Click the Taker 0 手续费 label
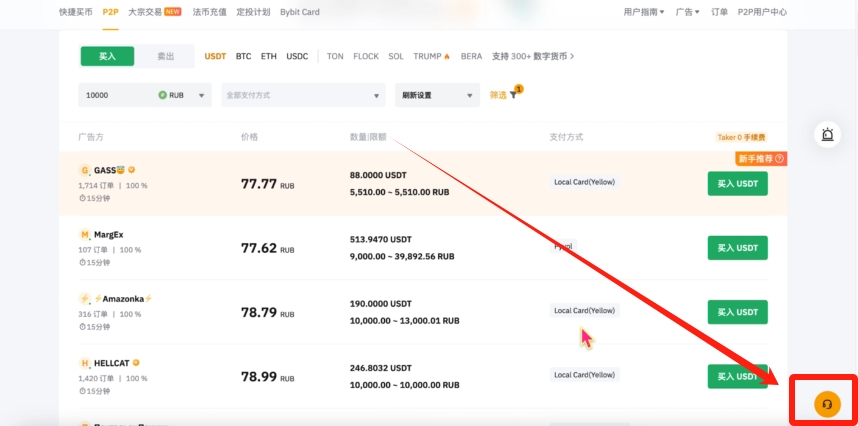Screen dimensions: 858x426 point(741,137)
